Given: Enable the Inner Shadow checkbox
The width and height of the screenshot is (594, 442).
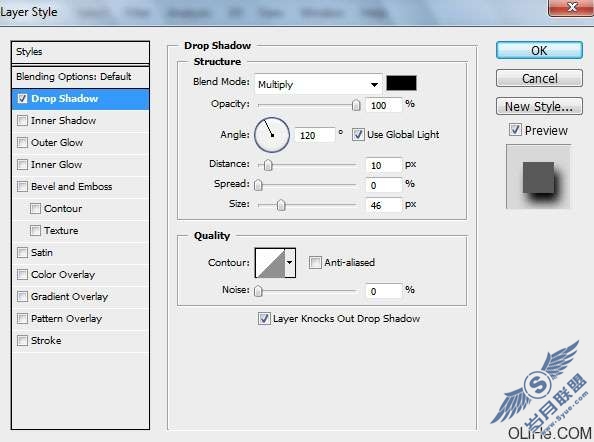Looking at the screenshot, I should tap(22, 121).
